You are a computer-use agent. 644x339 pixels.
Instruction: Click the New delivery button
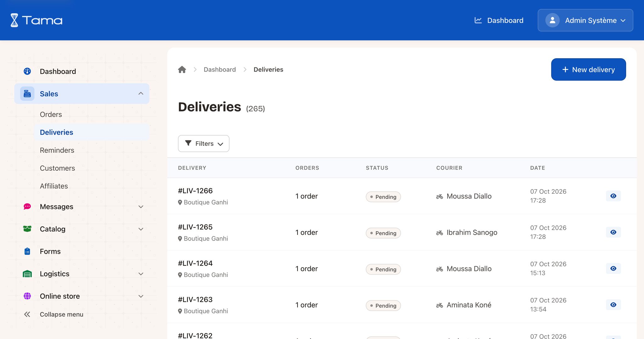[588, 70]
